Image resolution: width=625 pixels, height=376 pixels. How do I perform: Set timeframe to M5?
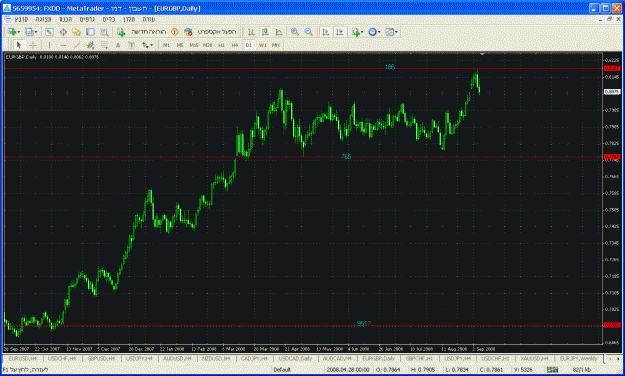tap(180, 45)
